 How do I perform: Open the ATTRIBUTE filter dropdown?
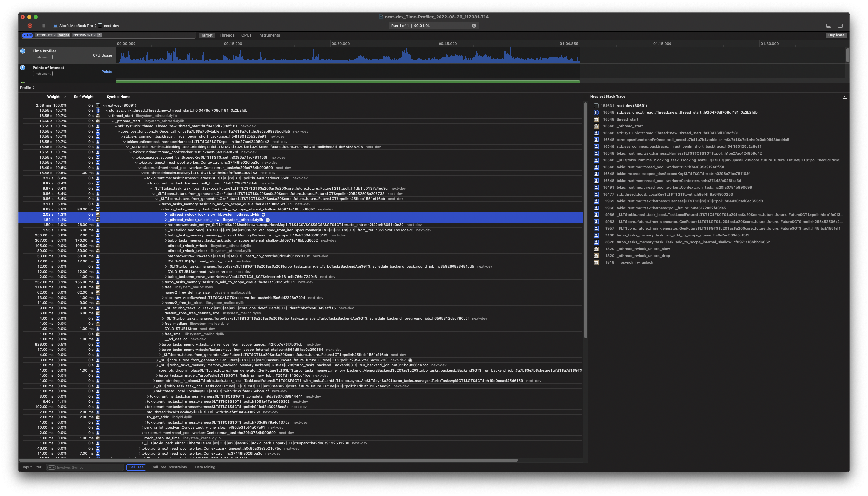coord(46,35)
